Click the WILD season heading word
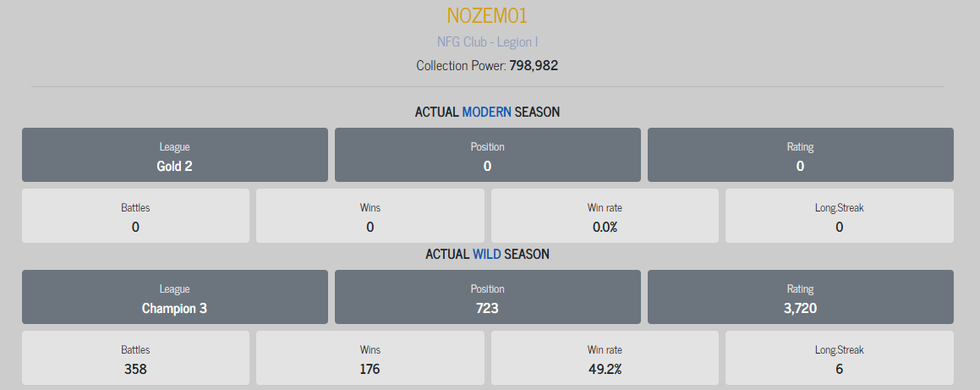This screenshot has width=980, height=390. click(487, 255)
